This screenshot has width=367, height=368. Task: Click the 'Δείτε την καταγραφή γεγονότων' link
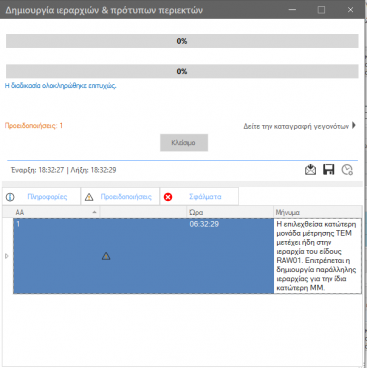[296, 126]
